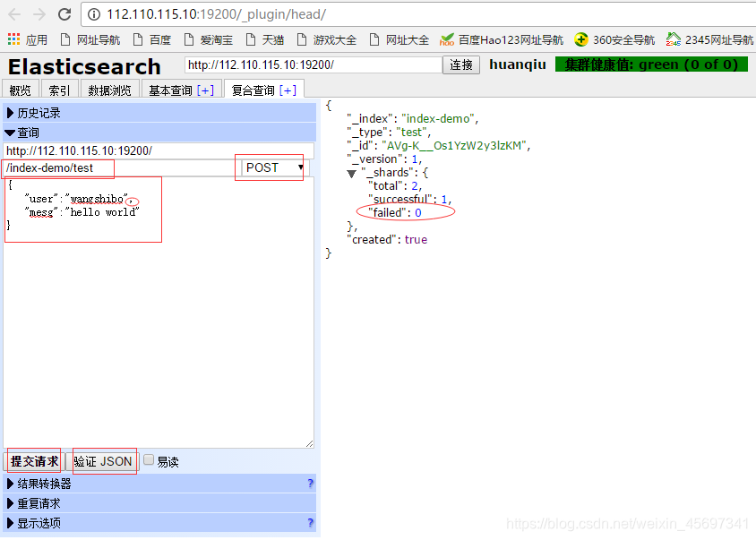This screenshot has height=540, width=756.
Task: Open the POST method dropdown
Action: [x=275, y=167]
